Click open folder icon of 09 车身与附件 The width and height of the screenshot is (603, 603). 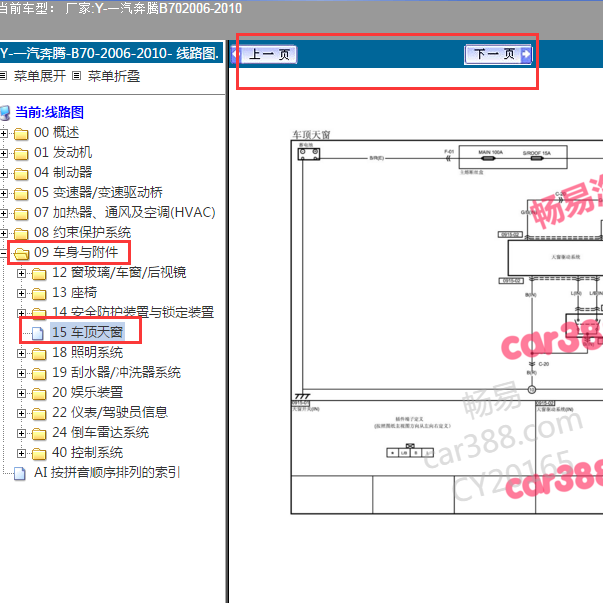tap(21, 254)
